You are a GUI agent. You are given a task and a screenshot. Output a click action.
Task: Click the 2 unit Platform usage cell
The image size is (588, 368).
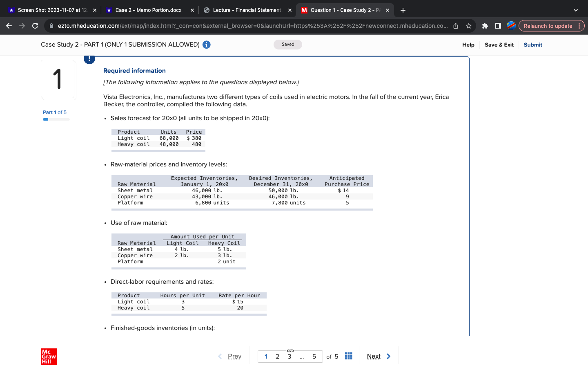pos(227,262)
